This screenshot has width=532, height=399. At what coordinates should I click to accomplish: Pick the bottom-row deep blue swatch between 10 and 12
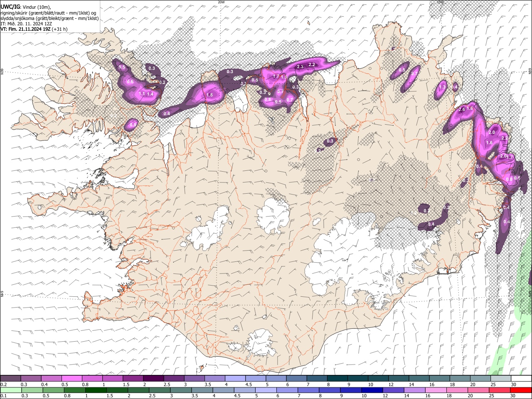click(372, 390)
